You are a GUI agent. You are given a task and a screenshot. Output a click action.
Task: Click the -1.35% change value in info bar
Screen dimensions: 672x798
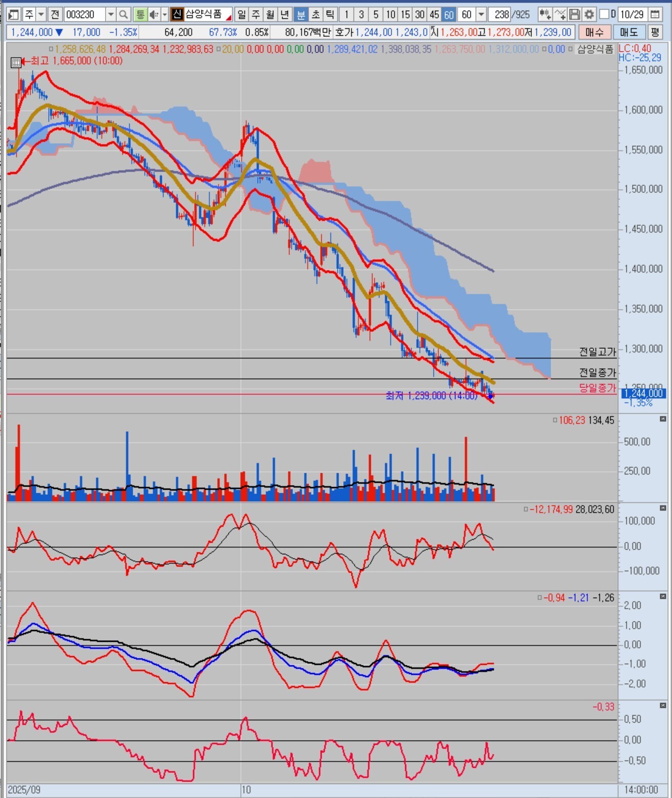pyautogui.click(x=123, y=32)
